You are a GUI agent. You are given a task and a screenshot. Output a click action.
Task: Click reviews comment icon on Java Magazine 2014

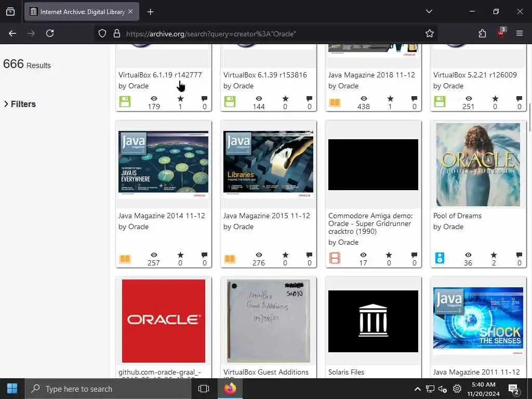point(204,255)
